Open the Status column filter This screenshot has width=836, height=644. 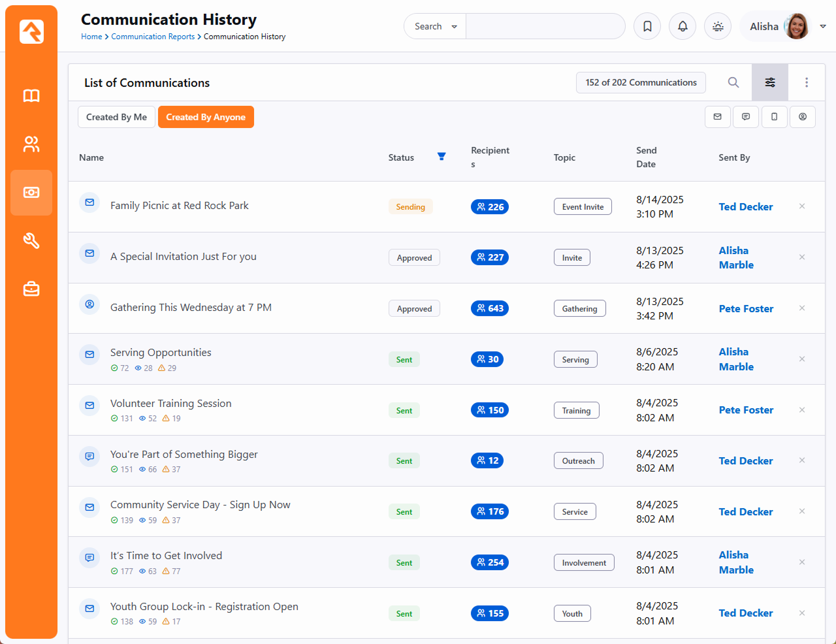(442, 157)
